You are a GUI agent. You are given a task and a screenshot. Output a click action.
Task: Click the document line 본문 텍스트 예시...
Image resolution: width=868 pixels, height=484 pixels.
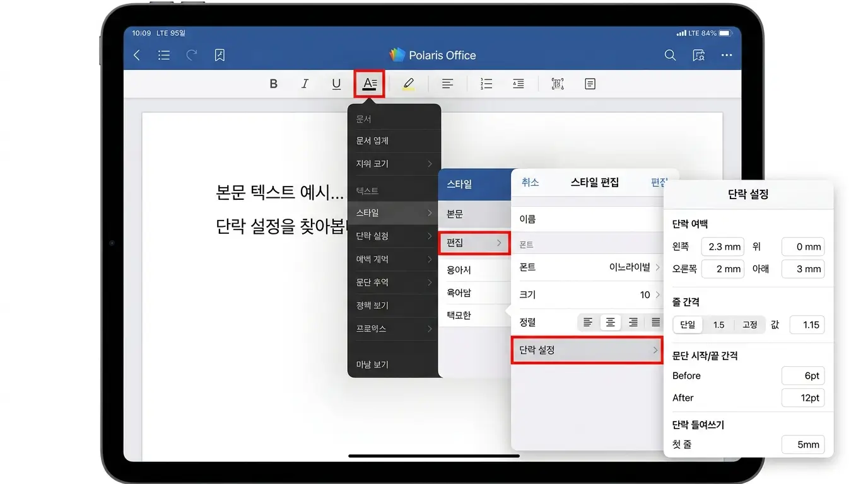(279, 192)
